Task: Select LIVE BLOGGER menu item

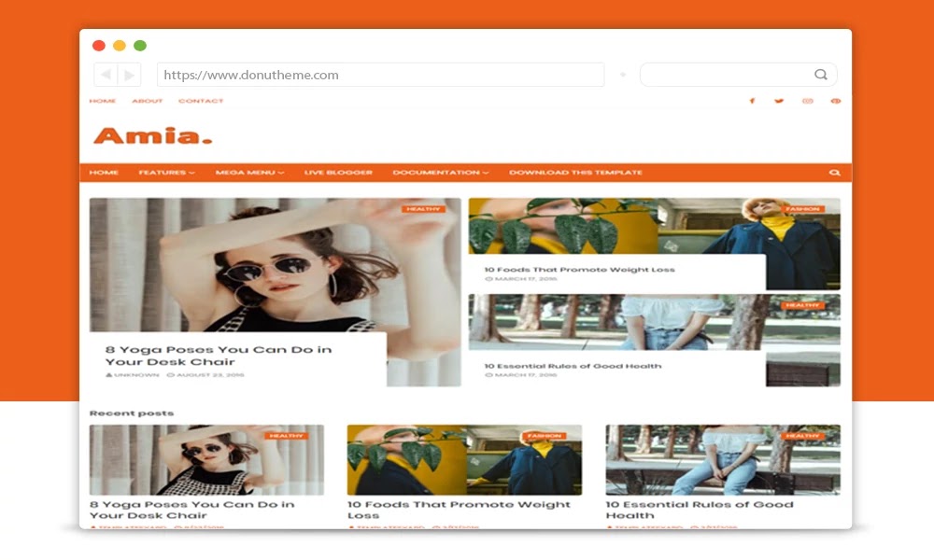Action: coord(338,173)
